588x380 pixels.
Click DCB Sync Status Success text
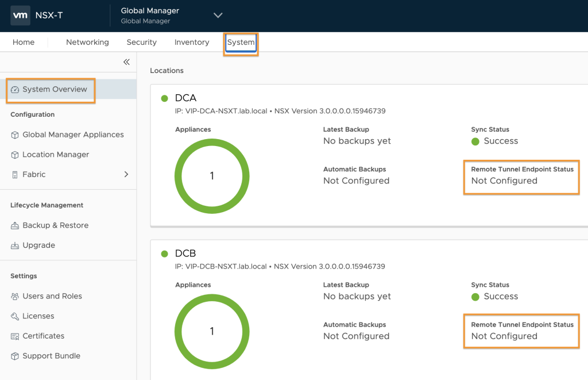click(501, 296)
